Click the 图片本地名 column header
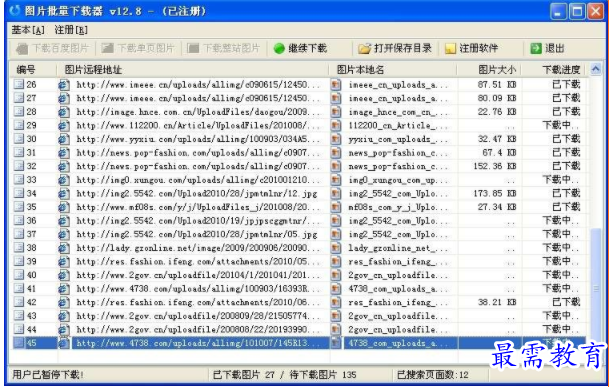This screenshot has height=387, width=613. click(360, 70)
